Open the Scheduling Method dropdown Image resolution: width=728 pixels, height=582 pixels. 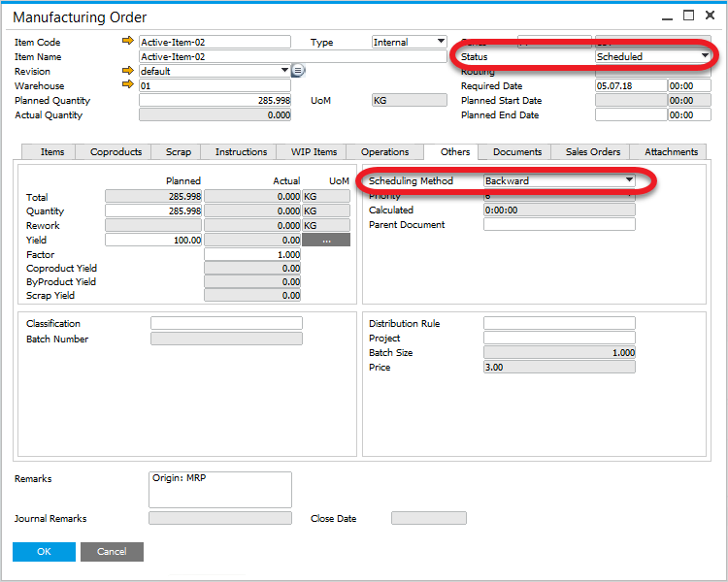click(x=629, y=180)
